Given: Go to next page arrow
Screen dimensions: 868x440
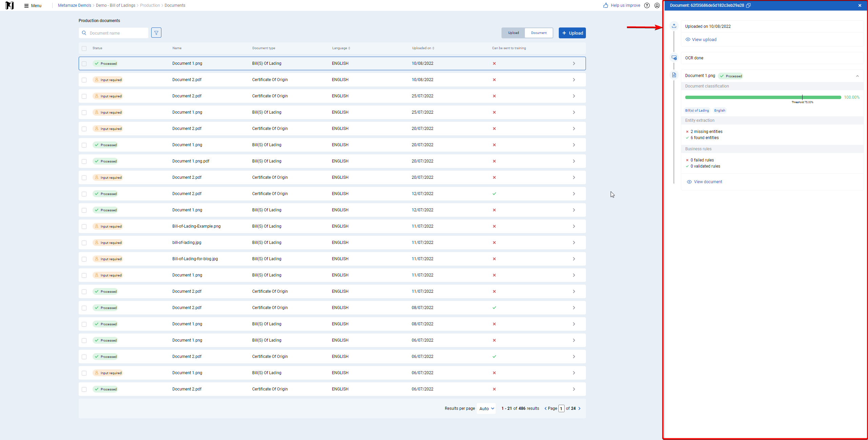Looking at the screenshot, I should coord(579,408).
